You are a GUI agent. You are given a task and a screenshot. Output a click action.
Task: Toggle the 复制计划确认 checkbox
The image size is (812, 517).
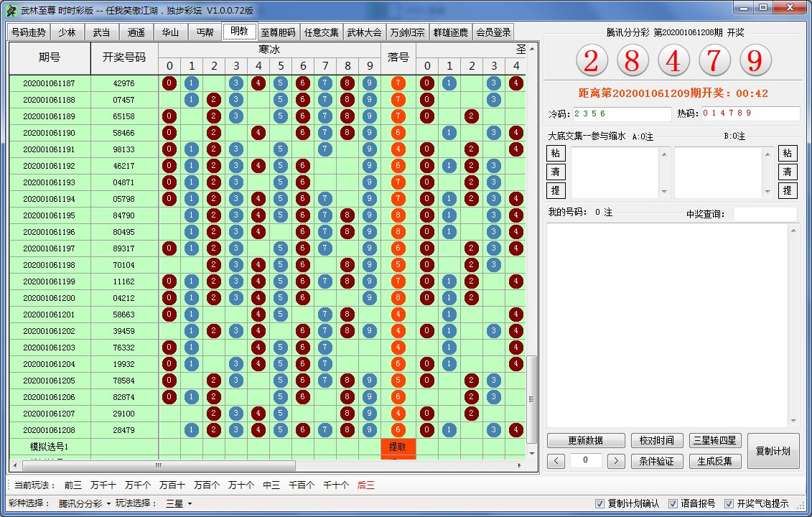(600, 503)
